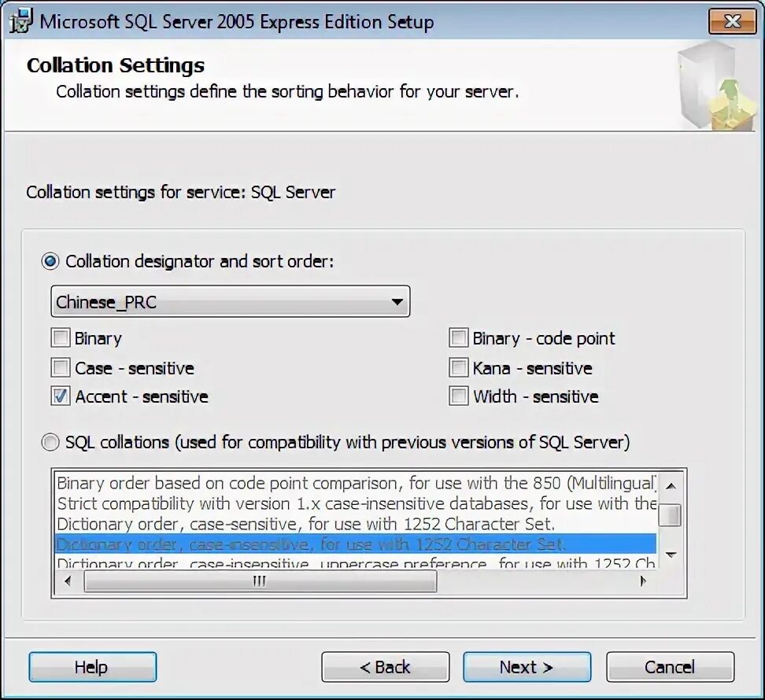765x700 pixels.
Task: Cancel the SQL Server setup
Action: 670,667
